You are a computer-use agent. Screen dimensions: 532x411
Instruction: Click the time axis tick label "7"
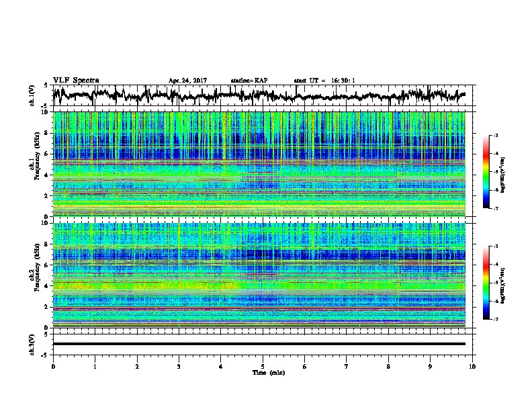click(347, 367)
